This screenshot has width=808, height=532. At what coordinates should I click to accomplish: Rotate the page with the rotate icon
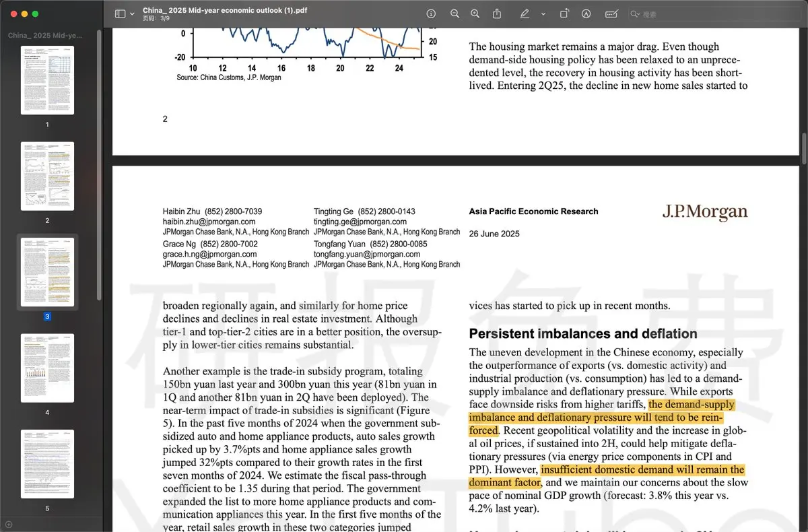click(564, 13)
